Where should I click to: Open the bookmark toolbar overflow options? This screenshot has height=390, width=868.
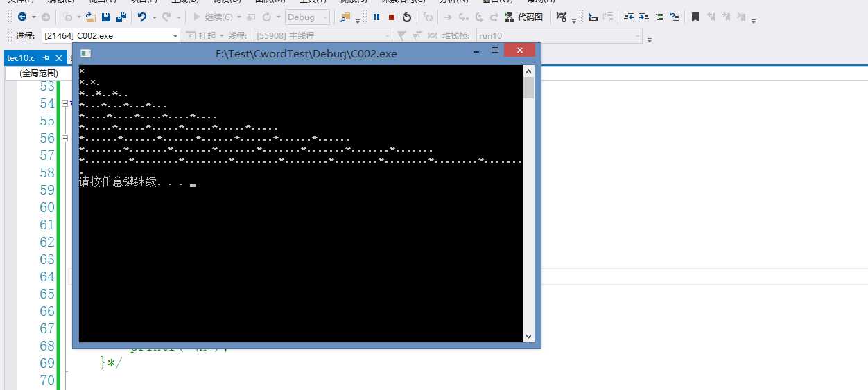click(x=754, y=21)
